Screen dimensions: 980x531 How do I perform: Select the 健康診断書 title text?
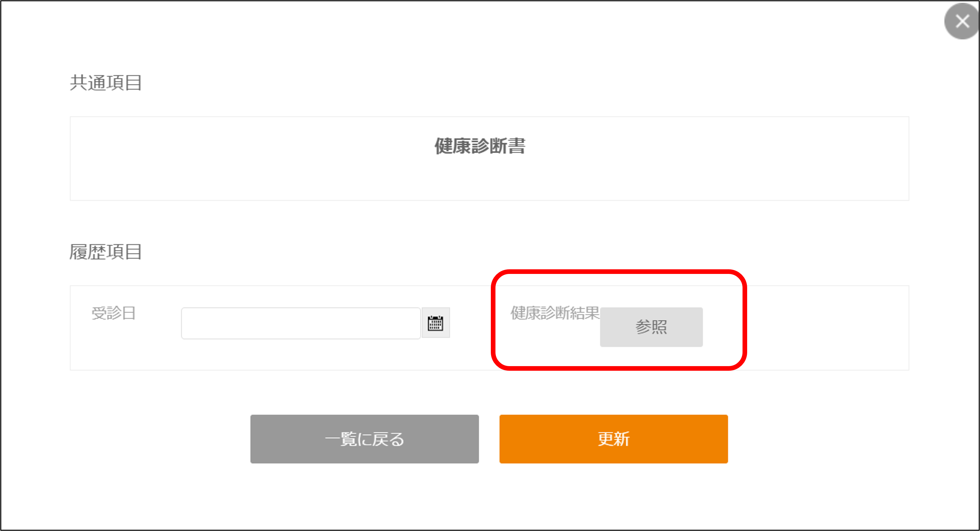[x=480, y=146]
